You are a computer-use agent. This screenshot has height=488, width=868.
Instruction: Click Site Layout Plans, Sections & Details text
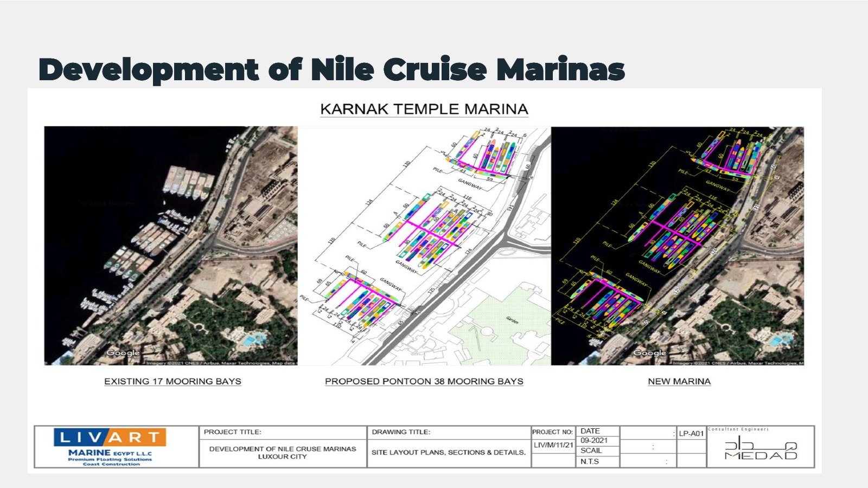point(449,452)
